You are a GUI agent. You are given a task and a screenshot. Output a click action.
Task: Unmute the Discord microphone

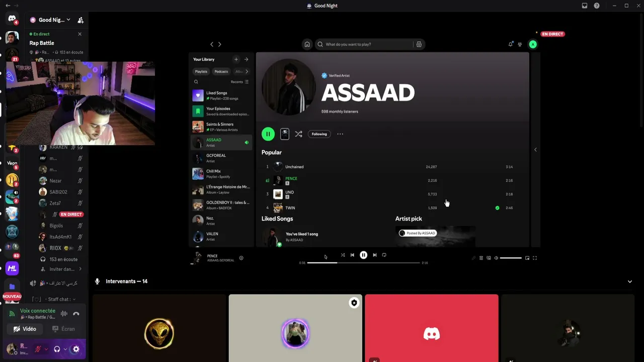37,349
